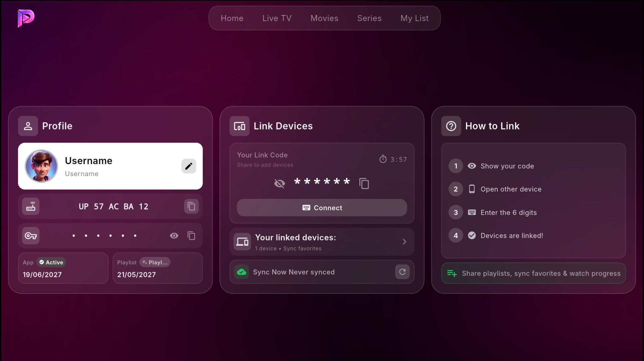The image size is (644, 361).
Task: Click the Show your code eye icon
Action: point(472,166)
